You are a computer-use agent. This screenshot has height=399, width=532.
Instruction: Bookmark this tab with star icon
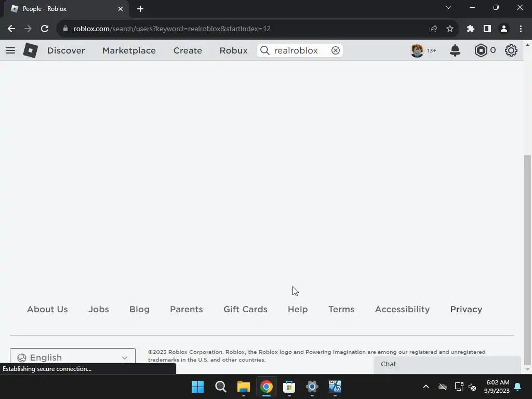(450, 29)
